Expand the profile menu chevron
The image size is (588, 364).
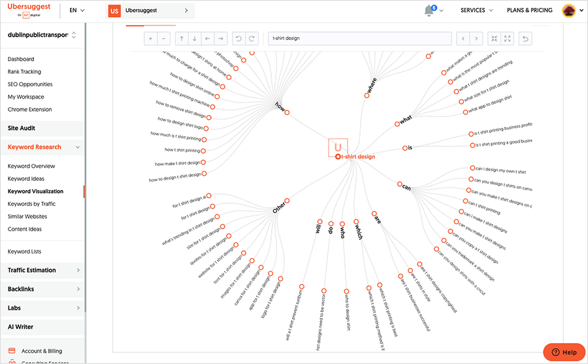(x=581, y=10)
